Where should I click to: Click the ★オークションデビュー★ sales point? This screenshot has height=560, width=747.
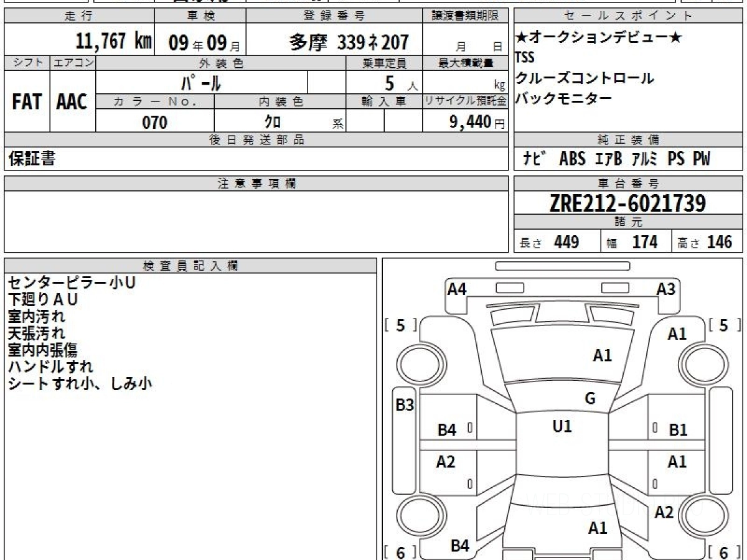pos(599,38)
